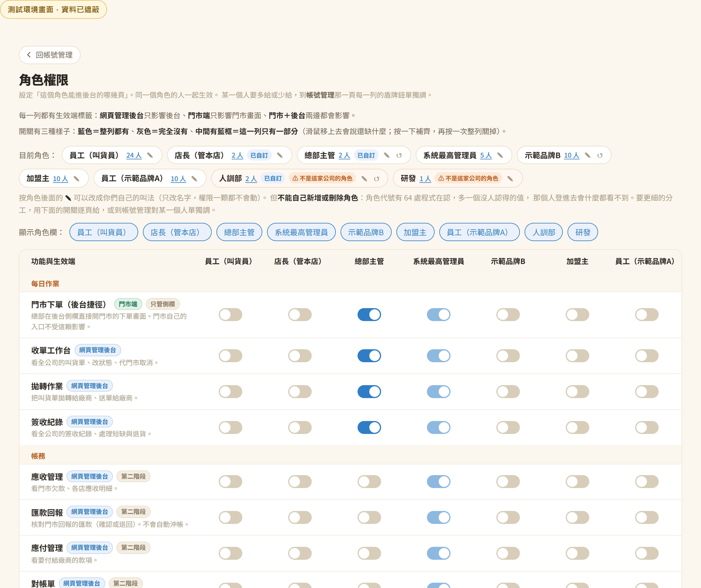Open 10 人 link for 加盟主
The image size is (701, 588).
(60, 179)
